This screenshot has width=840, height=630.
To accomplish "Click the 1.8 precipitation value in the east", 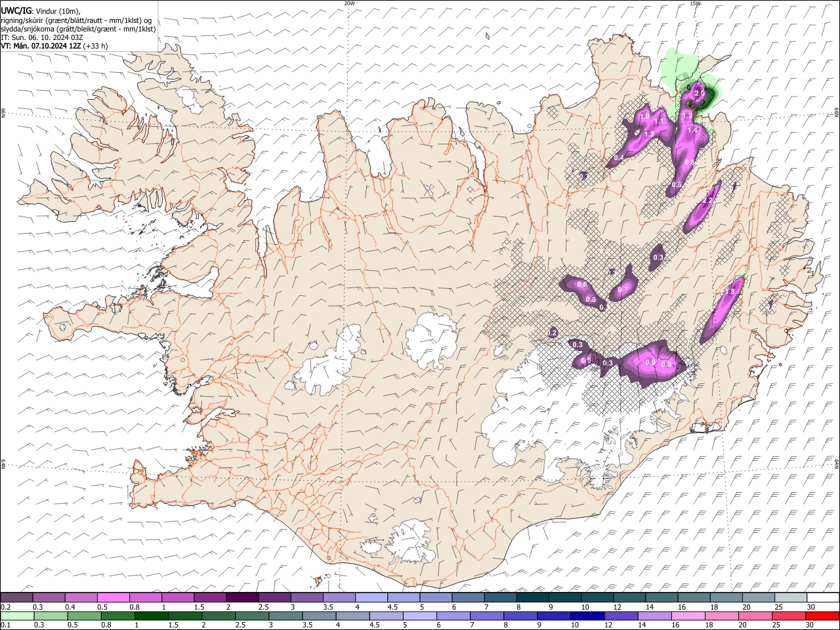I will click(729, 292).
